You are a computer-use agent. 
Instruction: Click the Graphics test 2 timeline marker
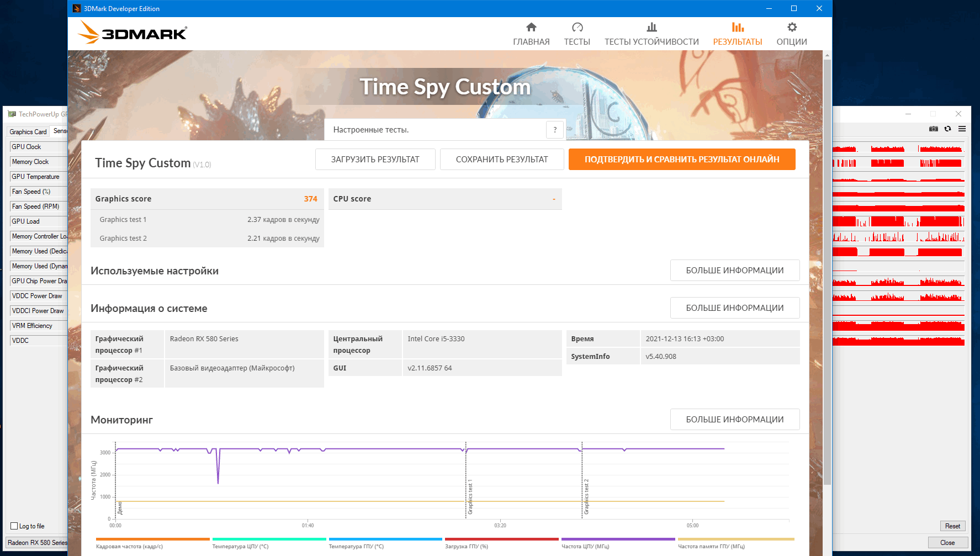(x=586, y=497)
